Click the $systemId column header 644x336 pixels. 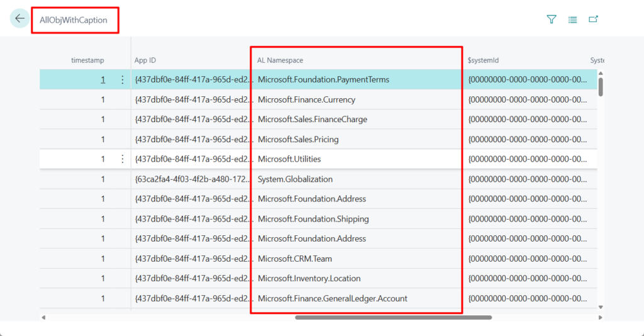click(484, 60)
